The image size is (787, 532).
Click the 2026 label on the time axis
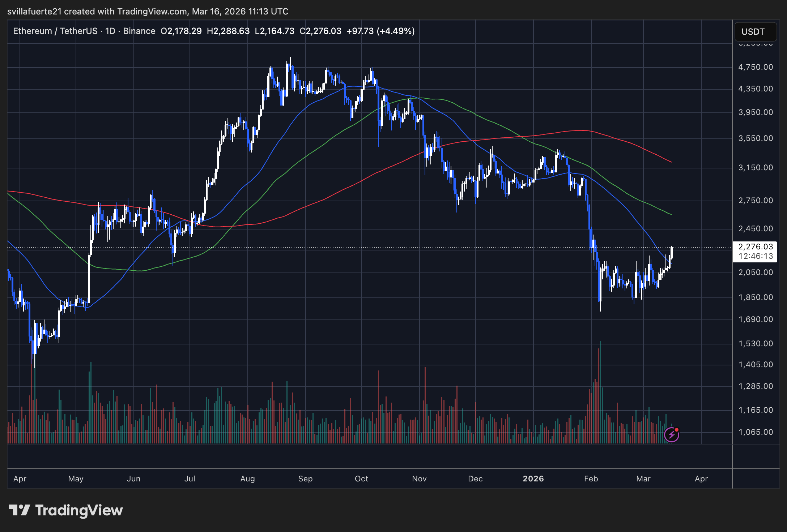(x=533, y=479)
